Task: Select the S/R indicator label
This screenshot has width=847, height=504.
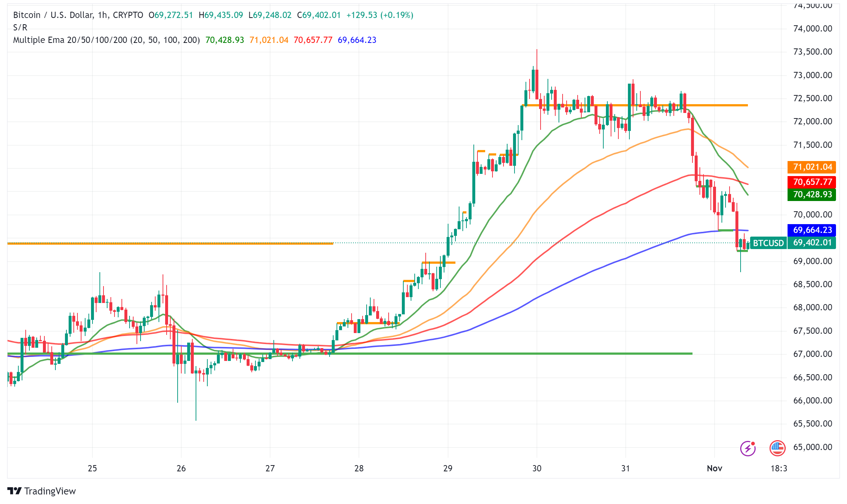Action: tap(20, 28)
